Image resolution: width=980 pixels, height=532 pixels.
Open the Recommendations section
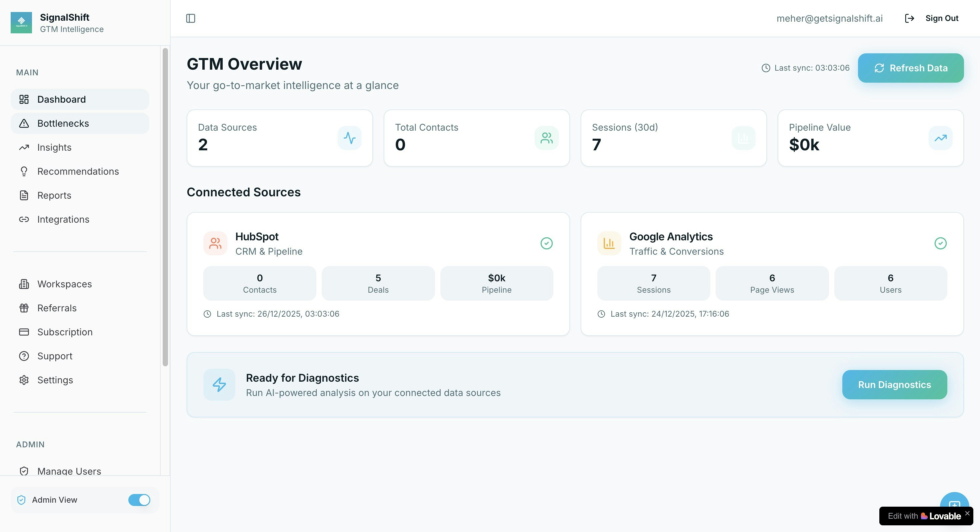(78, 171)
